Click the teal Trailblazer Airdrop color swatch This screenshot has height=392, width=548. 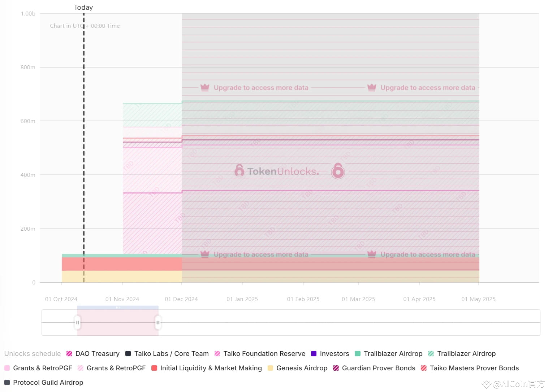357,353
